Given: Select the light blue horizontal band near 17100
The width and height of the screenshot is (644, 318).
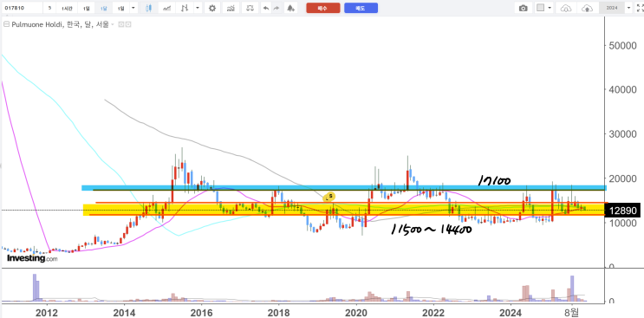Looking at the screenshot, I should click(344, 187).
